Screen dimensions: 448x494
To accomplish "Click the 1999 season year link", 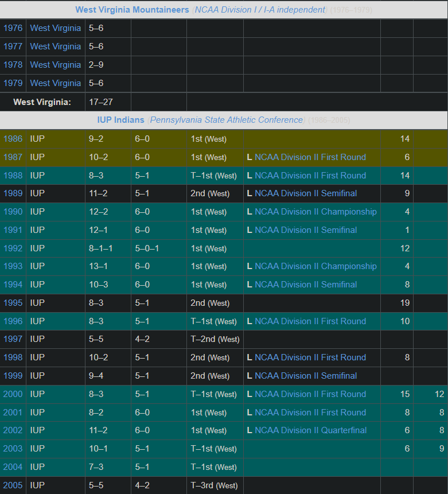I will [x=13, y=376].
